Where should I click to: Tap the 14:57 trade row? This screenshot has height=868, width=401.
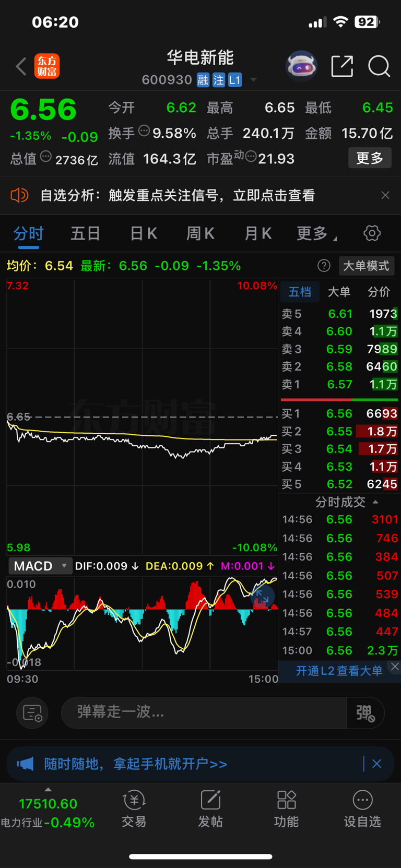point(340,632)
